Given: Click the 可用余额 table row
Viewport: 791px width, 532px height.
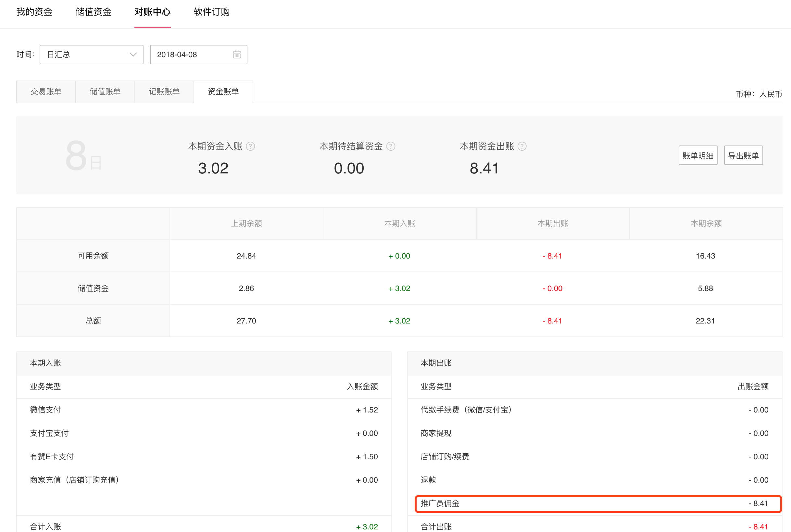Looking at the screenshot, I should click(x=93, y=256).
